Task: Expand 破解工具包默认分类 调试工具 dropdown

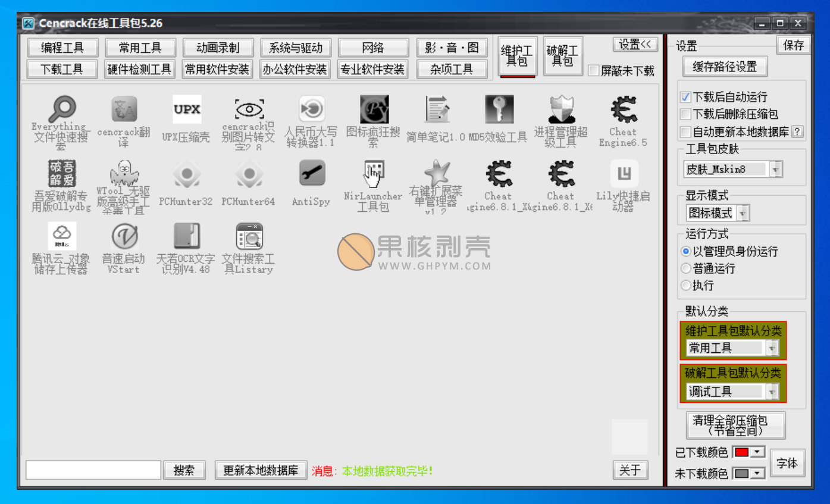Action: pyautogui.click(x=772, y=392)
